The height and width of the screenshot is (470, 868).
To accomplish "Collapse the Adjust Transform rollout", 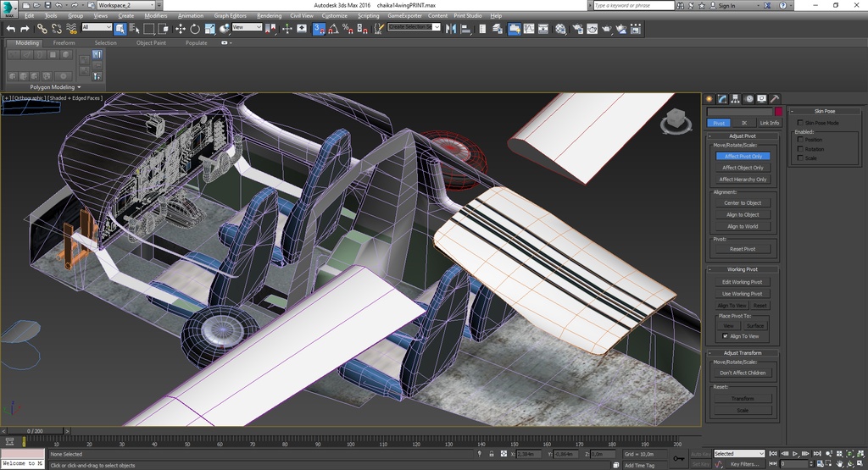I will [743, 353].
